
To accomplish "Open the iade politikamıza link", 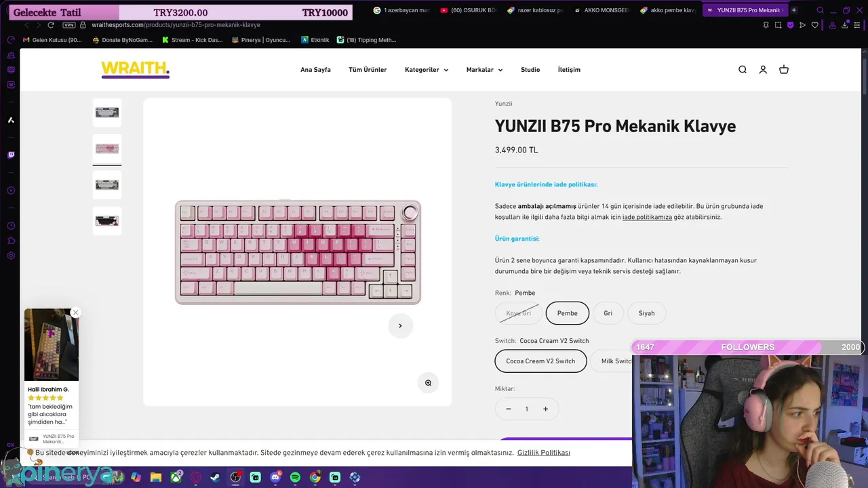I will coord(647,217).
